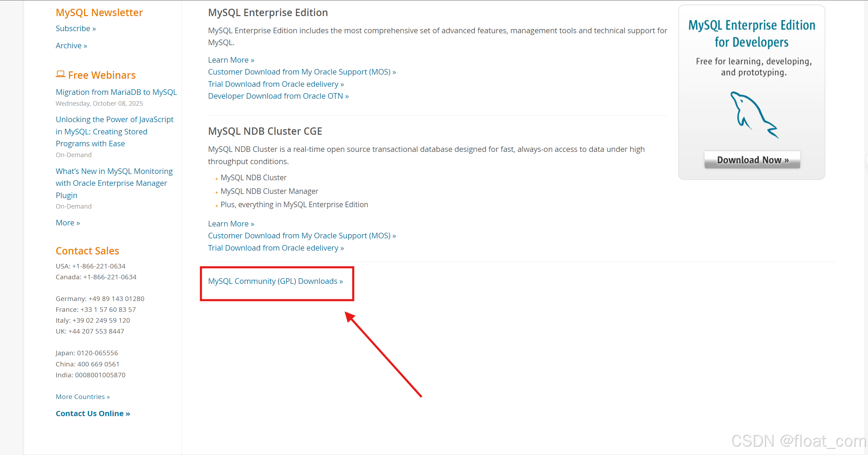Screen dimensions: 868x455
Task: Click the Germany phone number line
Action: tap(100, 299)
